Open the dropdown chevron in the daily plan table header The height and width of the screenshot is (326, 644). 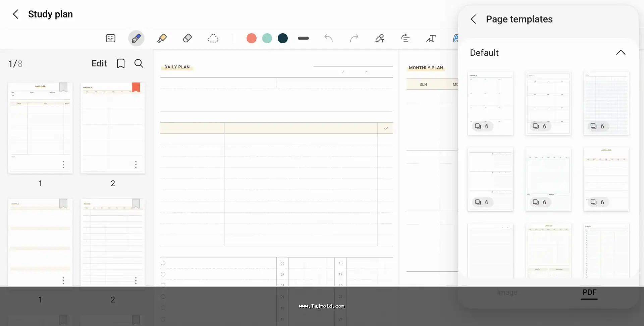386,128
